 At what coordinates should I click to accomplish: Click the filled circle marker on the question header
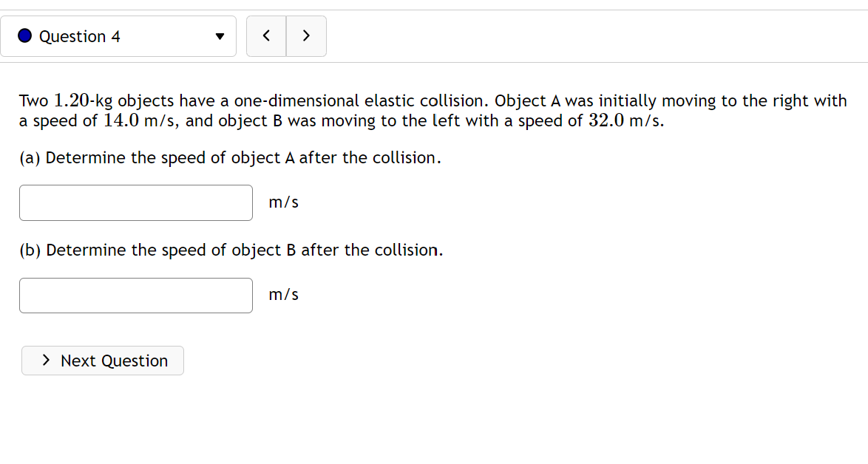(24, 35)
